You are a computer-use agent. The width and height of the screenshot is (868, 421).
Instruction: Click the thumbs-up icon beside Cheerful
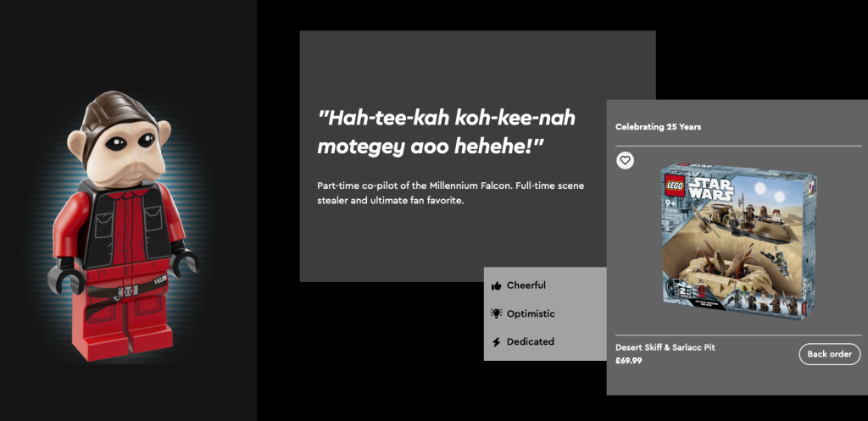tap(496, 285)
